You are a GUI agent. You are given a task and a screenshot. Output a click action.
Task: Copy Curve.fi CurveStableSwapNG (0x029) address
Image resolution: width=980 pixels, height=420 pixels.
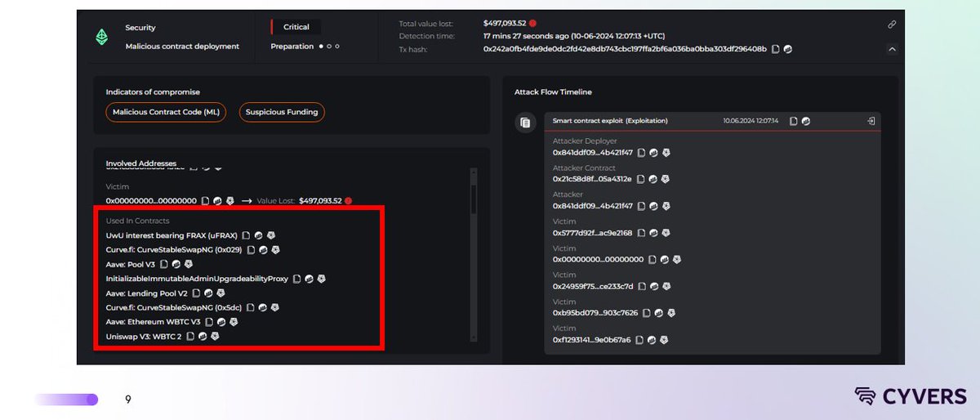(x=252, y=250)
